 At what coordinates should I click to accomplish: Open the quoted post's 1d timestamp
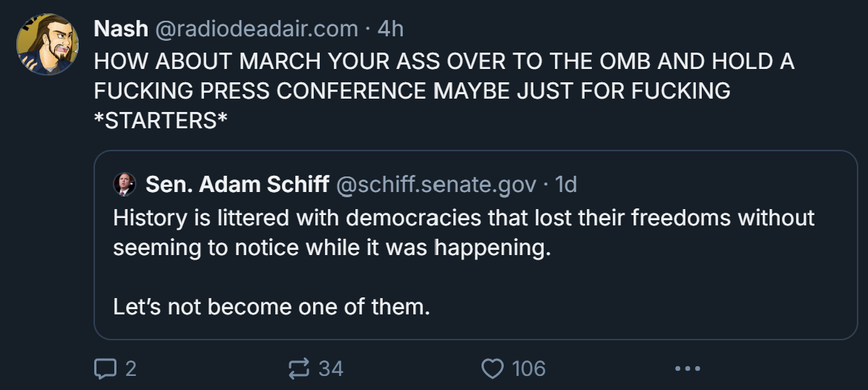566,184
